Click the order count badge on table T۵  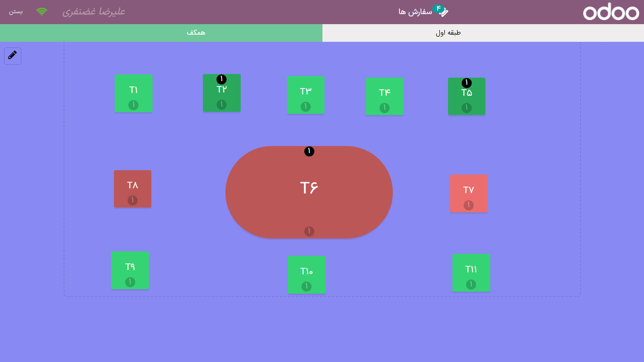click(466, 83)
